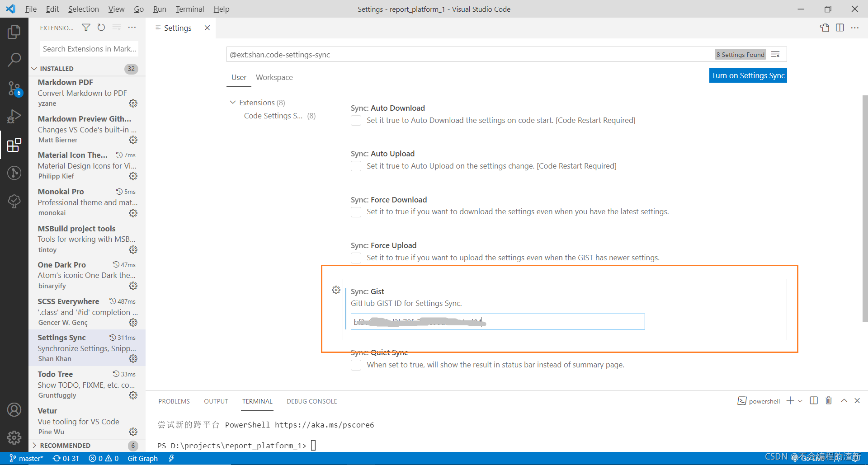Image resolution: width=868 pixels, height=465 pixels.
Task: Manage Material Icon Theme extension gear
Action: [x=133, y=176]
